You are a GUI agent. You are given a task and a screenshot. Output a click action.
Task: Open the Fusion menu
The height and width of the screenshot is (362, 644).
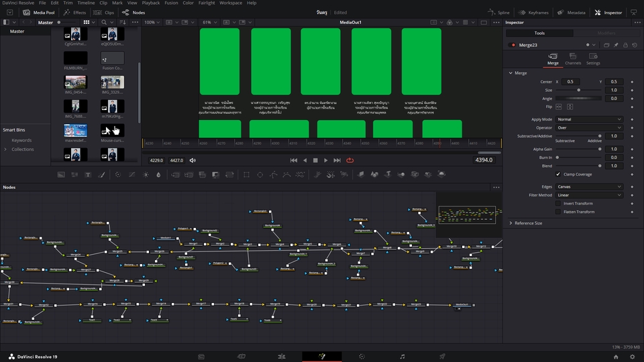[x=170, y=3]
